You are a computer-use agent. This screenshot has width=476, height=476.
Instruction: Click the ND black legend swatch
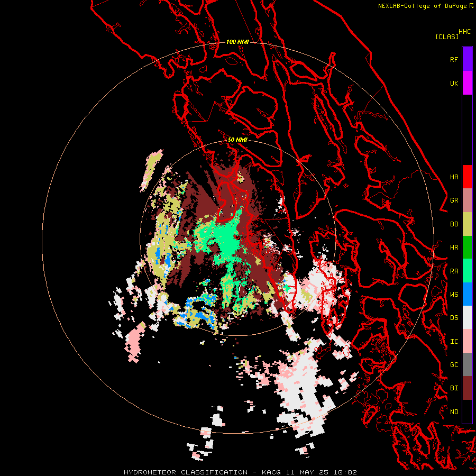click(467, 411)
